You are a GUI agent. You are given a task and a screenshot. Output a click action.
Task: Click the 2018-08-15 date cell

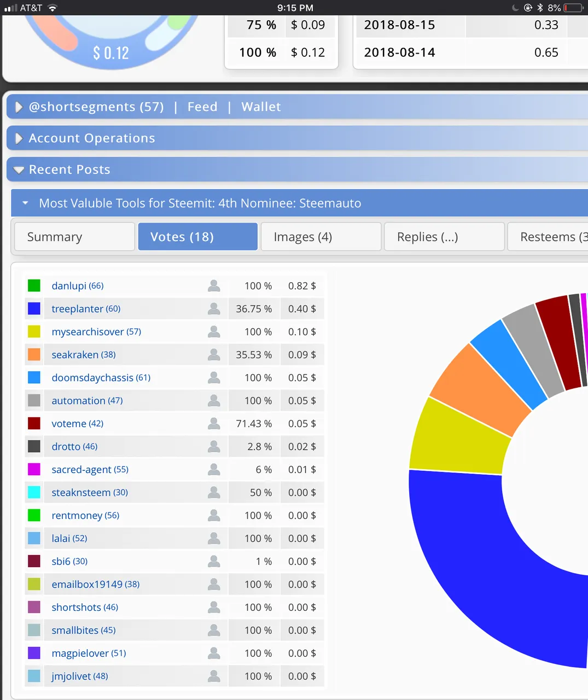tap(400, 25)
